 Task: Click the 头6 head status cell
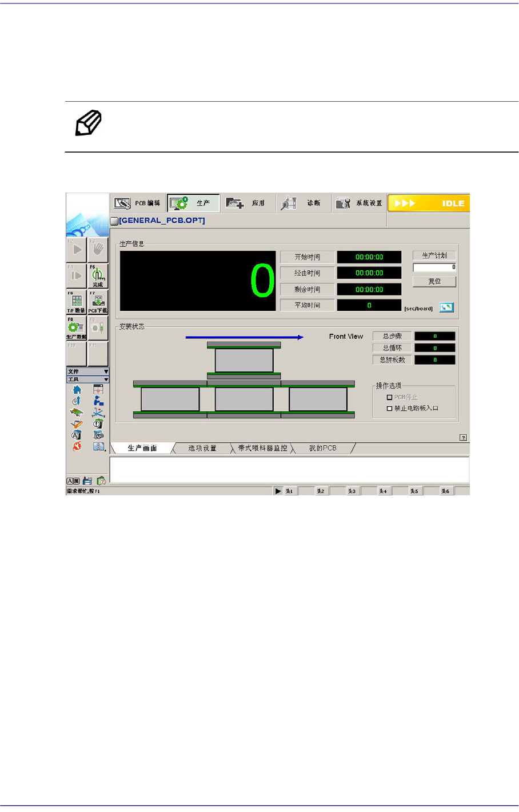445,491
